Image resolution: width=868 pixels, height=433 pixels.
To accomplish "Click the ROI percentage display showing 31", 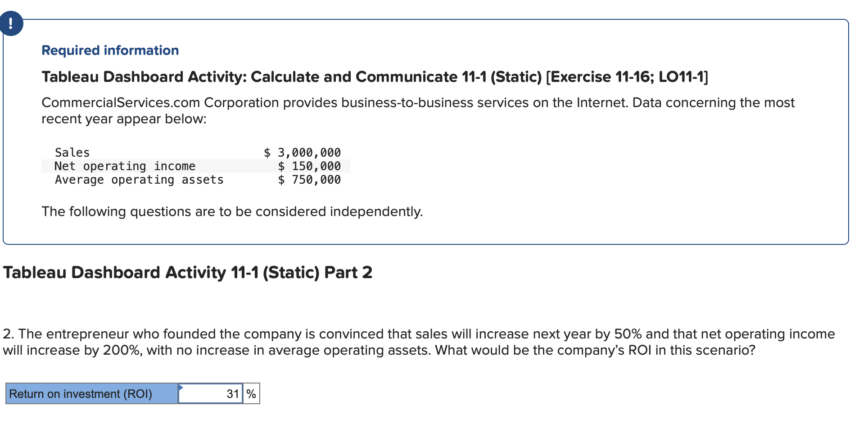I will (233, 393).
